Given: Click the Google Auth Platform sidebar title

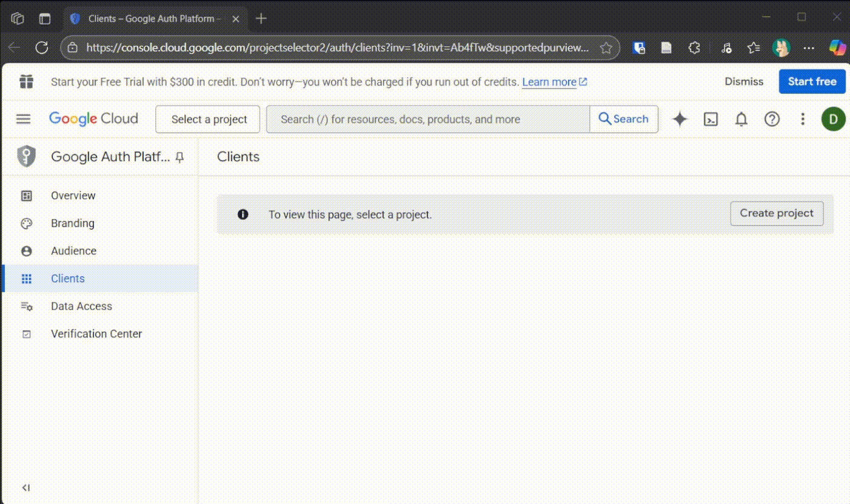Looking at the screenshot, I should [110, 157].
